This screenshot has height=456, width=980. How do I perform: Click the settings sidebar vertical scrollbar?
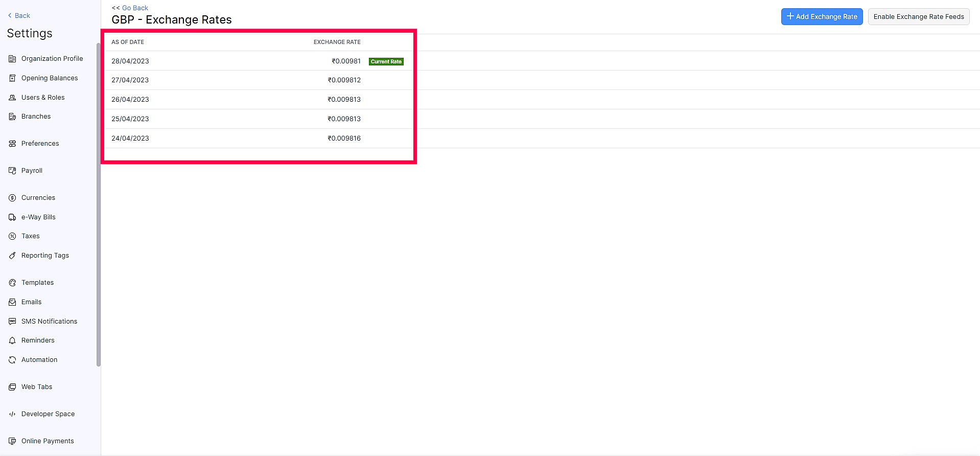pyautogui.click(x=98, y=204)
